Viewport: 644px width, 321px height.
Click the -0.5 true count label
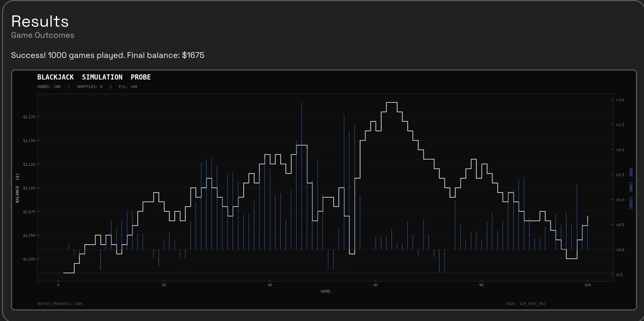click(619, 275)
